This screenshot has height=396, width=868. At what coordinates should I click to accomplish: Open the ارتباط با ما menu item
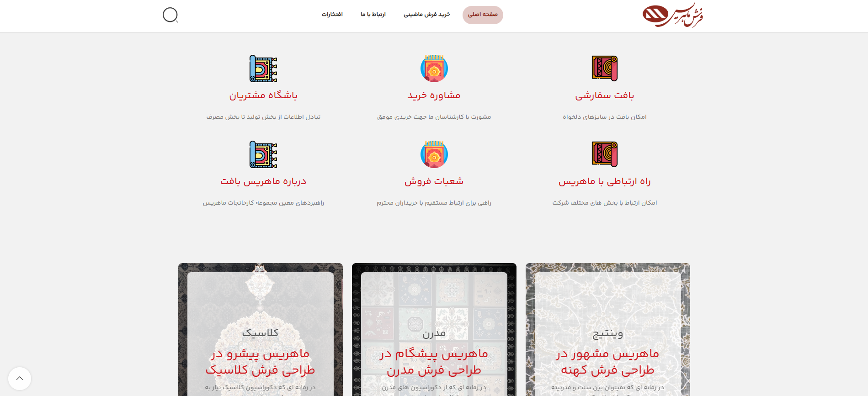373,15
